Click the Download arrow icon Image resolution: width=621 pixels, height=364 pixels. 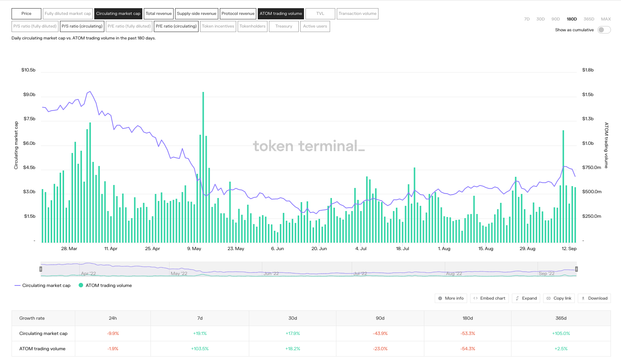point(583,298)
